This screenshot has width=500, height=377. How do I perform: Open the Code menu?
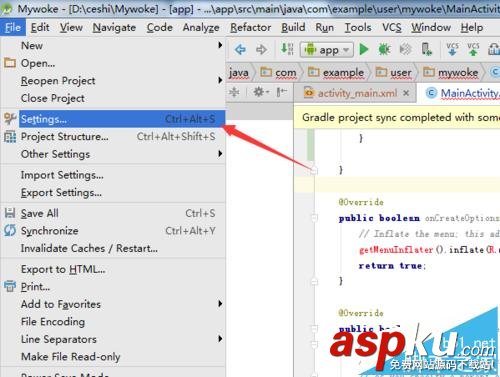click(x=159, y=27)
